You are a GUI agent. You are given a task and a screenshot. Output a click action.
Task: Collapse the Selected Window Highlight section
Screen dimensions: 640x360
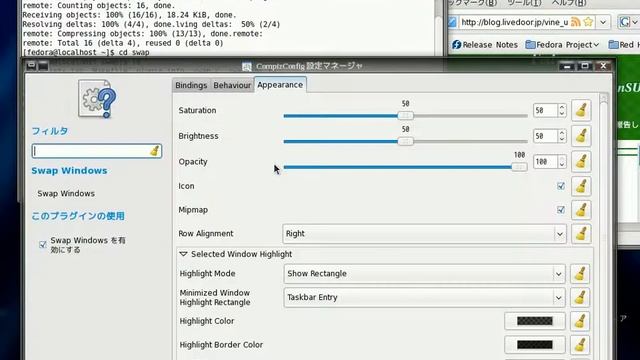tap(183, 254)
